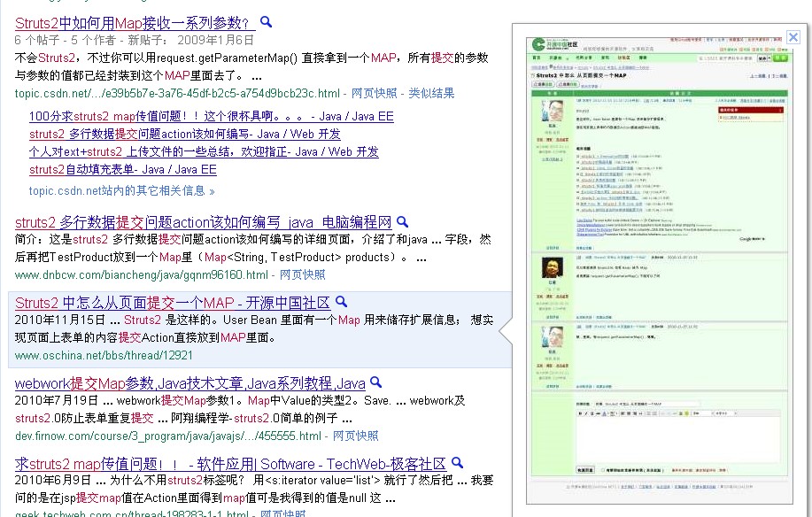Click the '6 个帖子 - 5 个作者' info line
This screenshot has width=812, height=517.
[135, 40]
